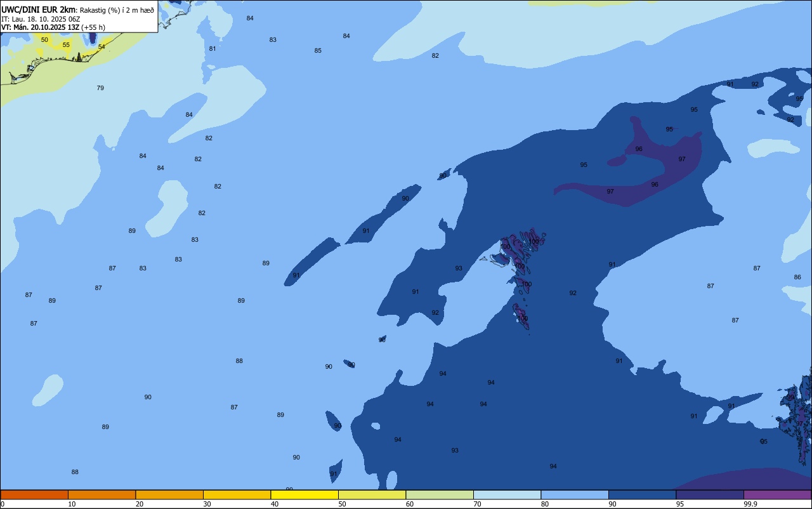Image resolution: width=812 pixels, height=509 pixels.
Task: Click the dark orange 0–10 legend swatch
Action: click(34, 494)
